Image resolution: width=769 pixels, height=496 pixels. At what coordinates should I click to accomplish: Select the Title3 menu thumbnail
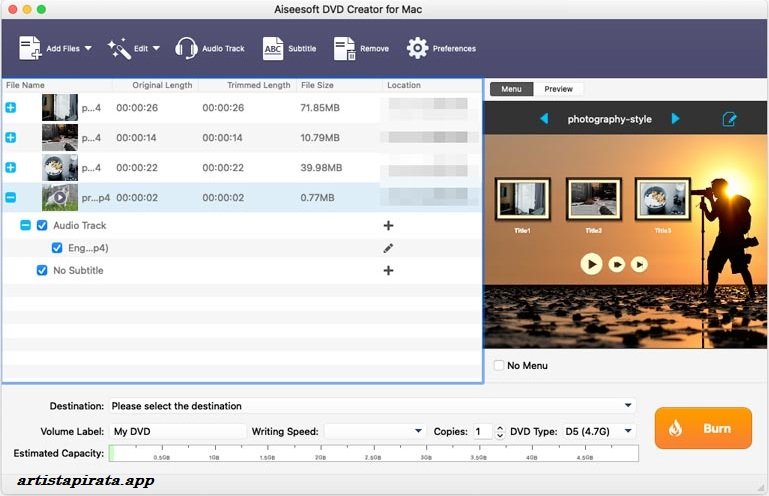point(663,199)
